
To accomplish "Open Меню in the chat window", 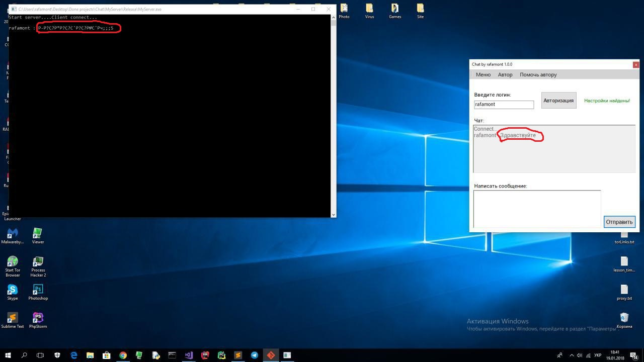I will click(x=483, y=74).
